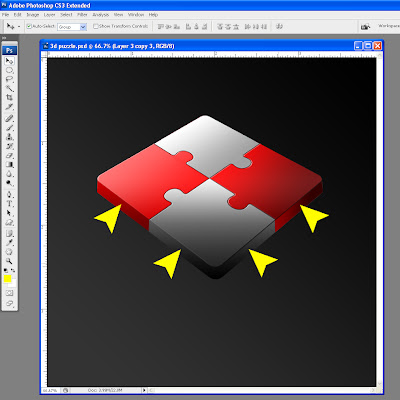The width and height of the screenshot is (400, 400).
Task: Click the first align-edges icon
Action: coord(161,26)
